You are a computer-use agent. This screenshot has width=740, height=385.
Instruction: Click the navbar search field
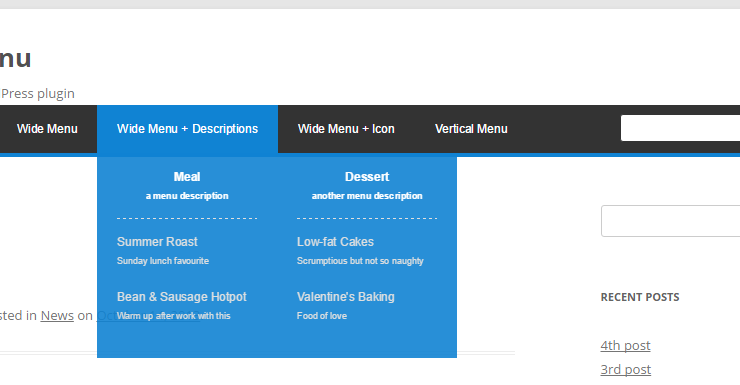[681, 128]
